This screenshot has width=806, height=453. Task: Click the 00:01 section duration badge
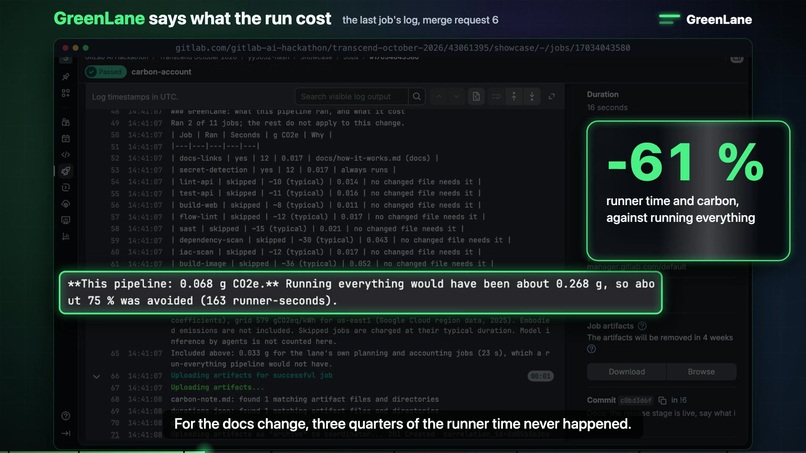tap(540, 376)
